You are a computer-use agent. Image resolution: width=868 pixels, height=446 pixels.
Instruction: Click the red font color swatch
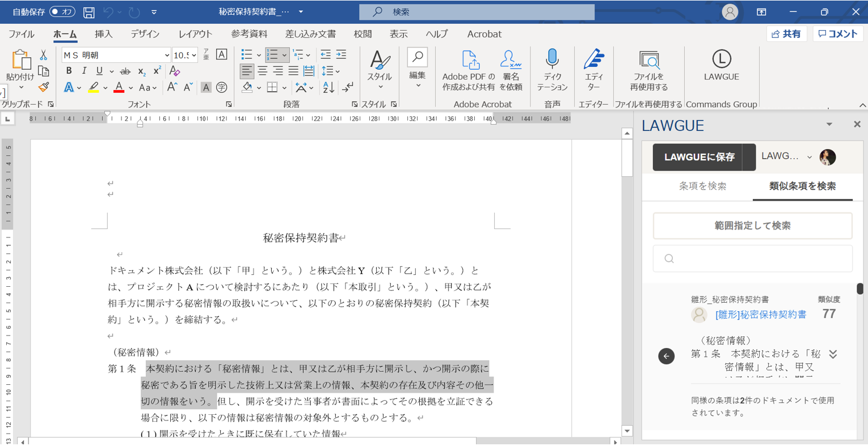tap(119, 88)
